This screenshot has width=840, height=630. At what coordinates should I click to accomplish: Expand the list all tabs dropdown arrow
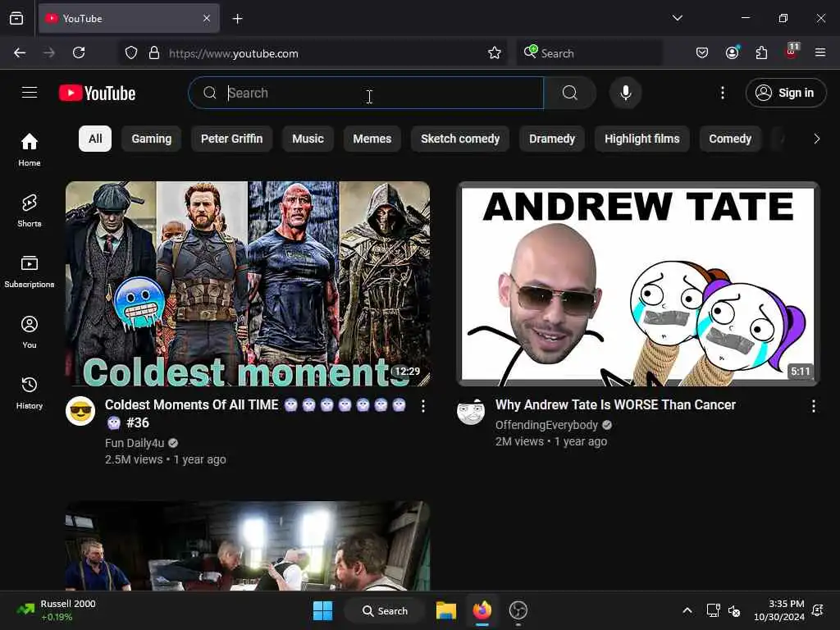pos(677,18)
